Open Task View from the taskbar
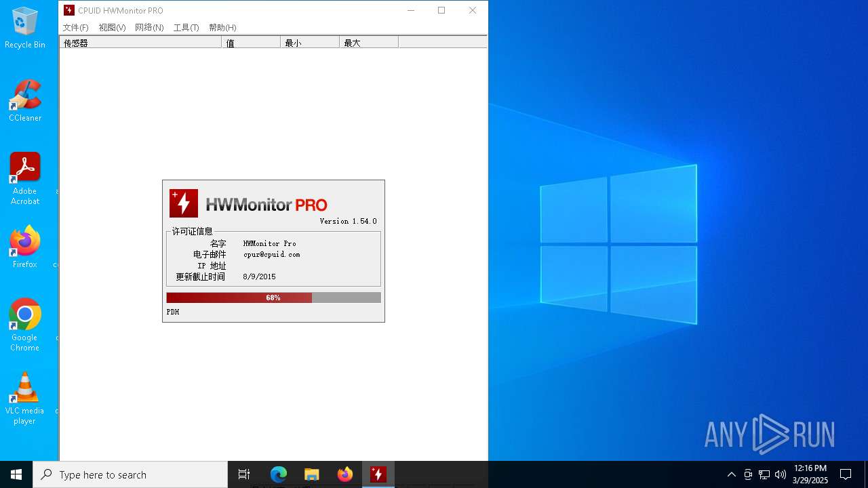The image size is (868, 488). [244, 474]
